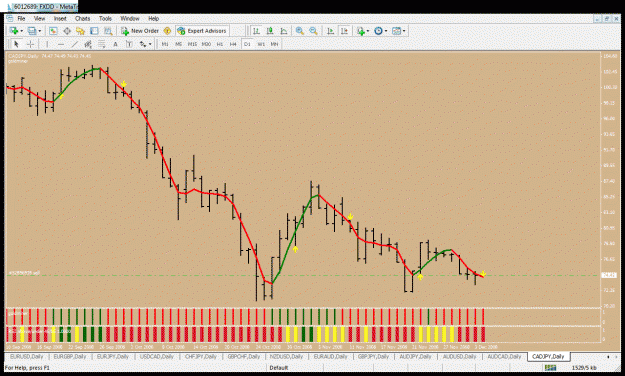This screenshot has height=376, width=625.
Task: Select the Equidistant Channel tool
Action: 88,44
